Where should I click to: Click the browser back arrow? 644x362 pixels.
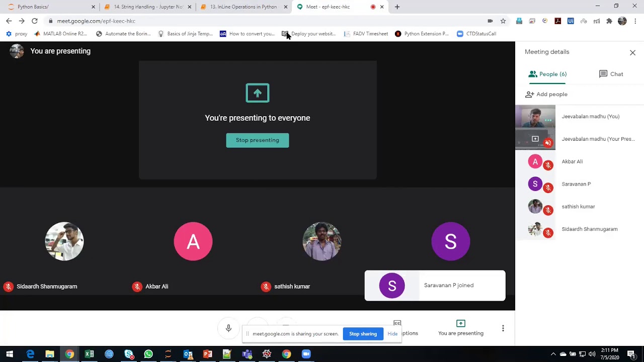pyautogui.click(x=9, y=21)
